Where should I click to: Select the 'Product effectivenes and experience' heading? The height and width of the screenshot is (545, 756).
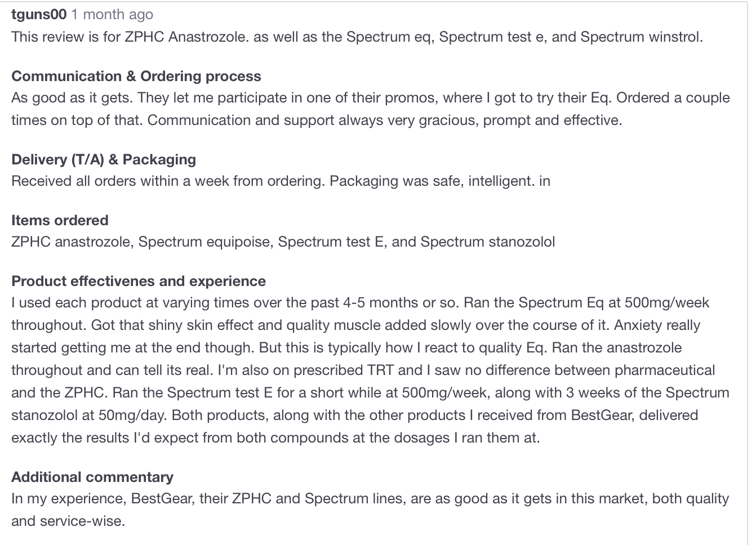click(x=139, y=281)
